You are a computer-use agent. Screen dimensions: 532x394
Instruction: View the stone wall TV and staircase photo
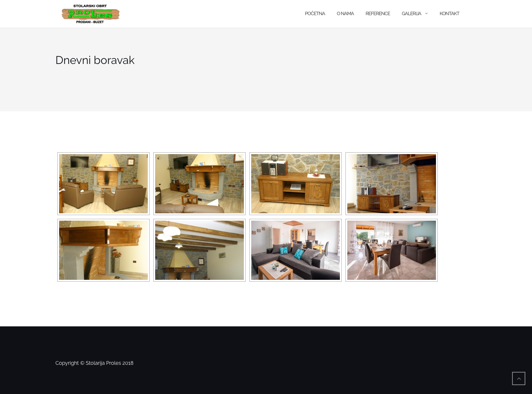pos(392,184)
